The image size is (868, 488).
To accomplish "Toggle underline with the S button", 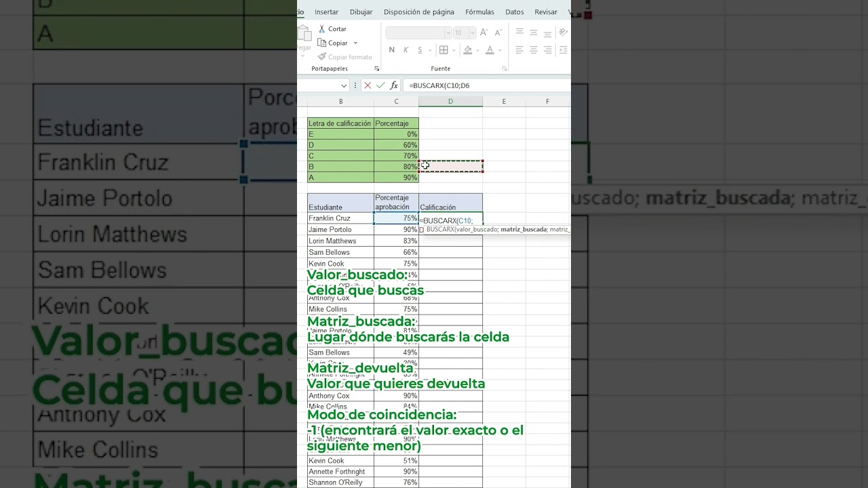I will coord(420,50).
